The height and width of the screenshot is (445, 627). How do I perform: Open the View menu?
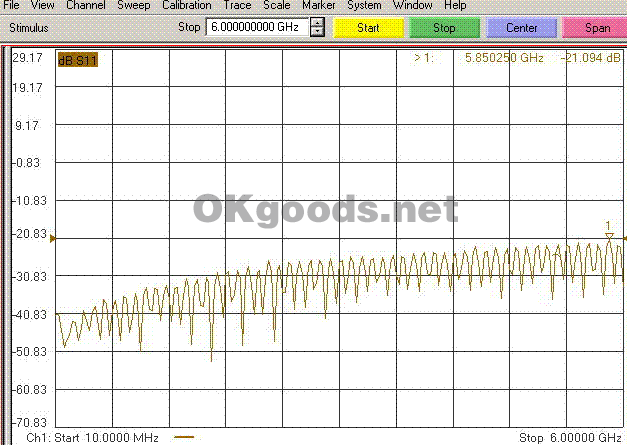pos(42,5)
